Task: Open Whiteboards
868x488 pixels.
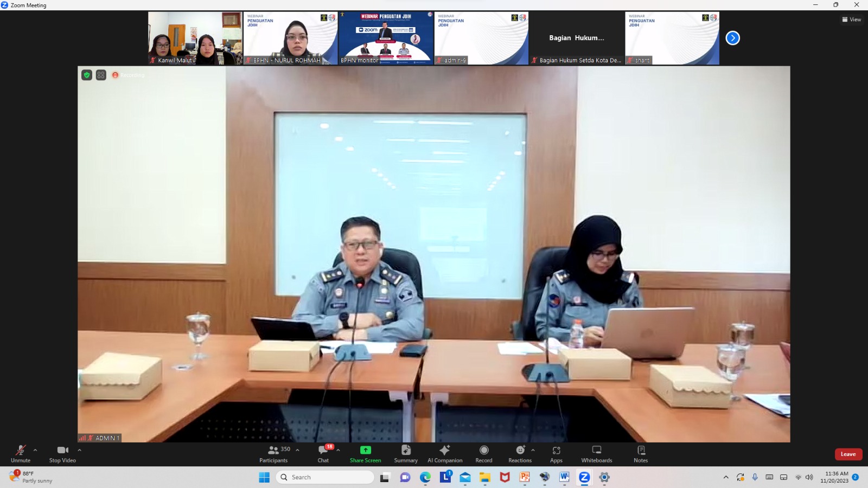Action: [596, 454]
